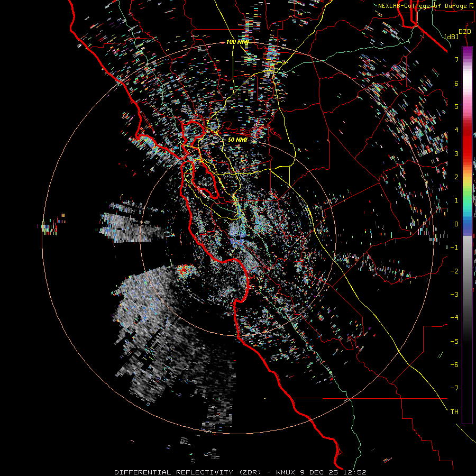Screen dimensions: 476x476
Task: Click the "100 NMI" range ring label
Action: click(x=237, y=42)
